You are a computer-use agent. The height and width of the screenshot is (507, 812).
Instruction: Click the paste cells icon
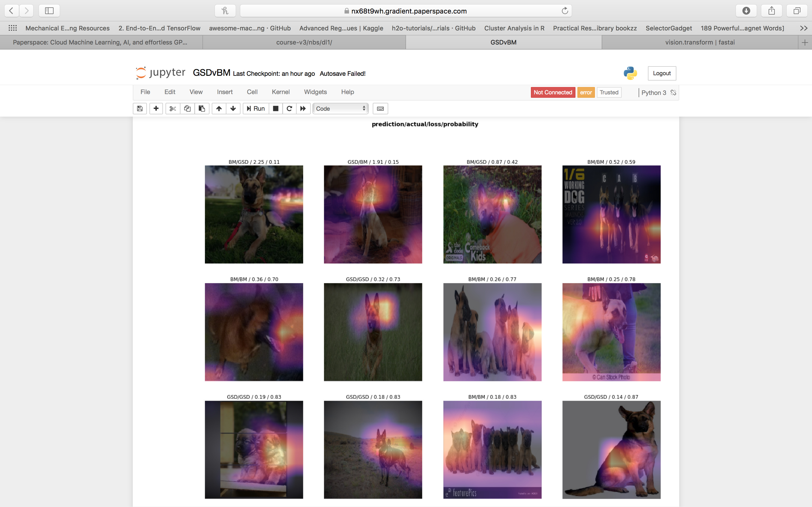point(202,108)
